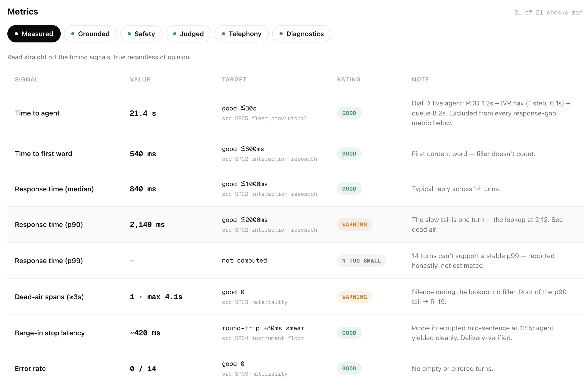Click the good ≤1000ms target
The image size is (588, 387).
tap(245, 184)
